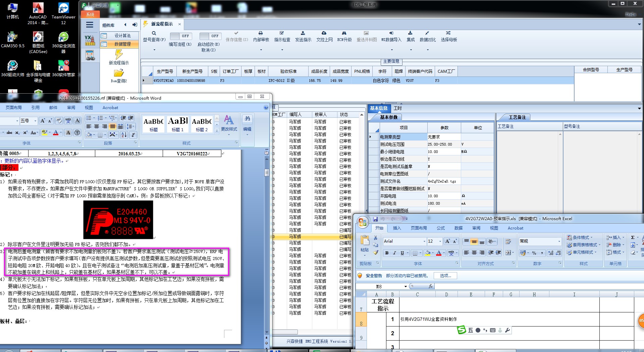Justify paragraph in Word ribbon
Screen dimensions: 644x352
113,127
